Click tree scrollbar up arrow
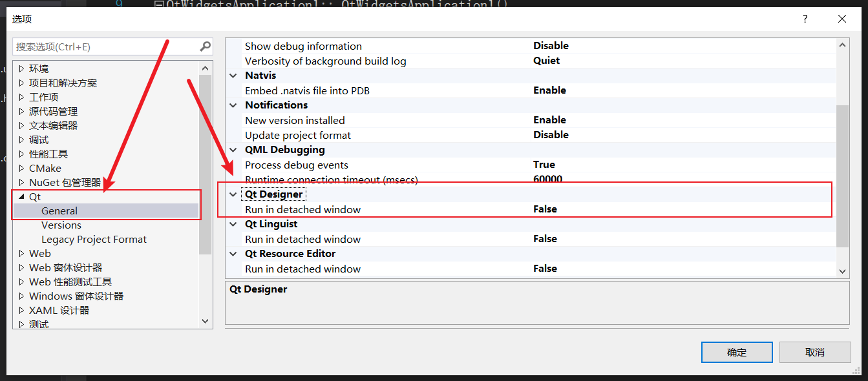Screen dimensions: 868x381 click(206, 68)
